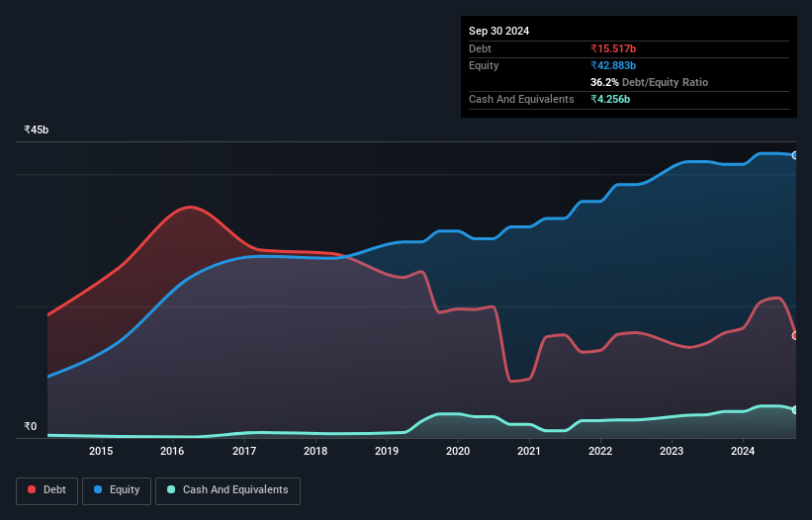Click the 2016 x-axis label
Viewport: 812px width, 520px height.
click(172, 451)
